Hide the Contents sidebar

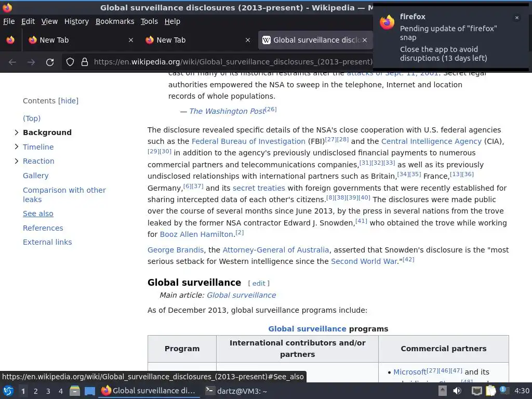click(68, 101)
